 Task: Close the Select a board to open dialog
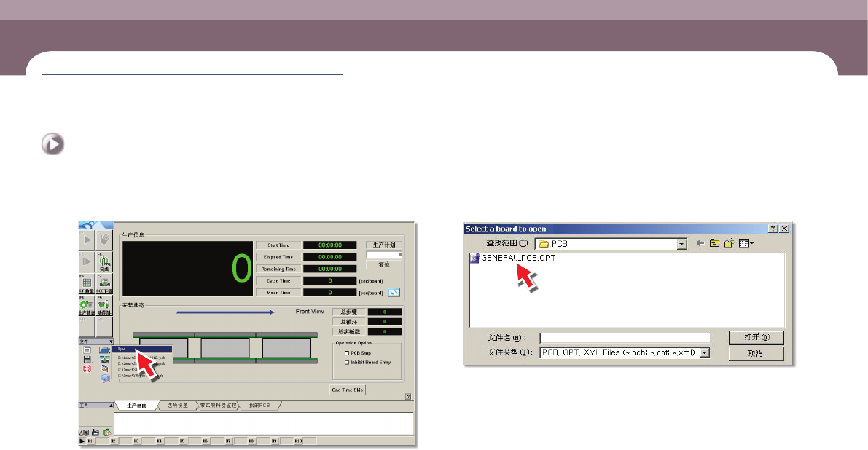point(784,229)
